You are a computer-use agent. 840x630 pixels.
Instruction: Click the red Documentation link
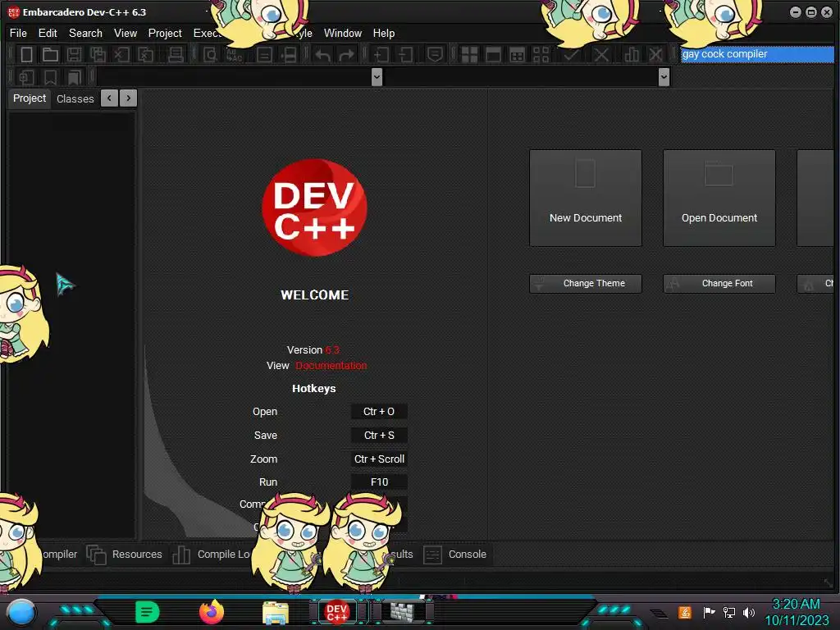[331, 366]
